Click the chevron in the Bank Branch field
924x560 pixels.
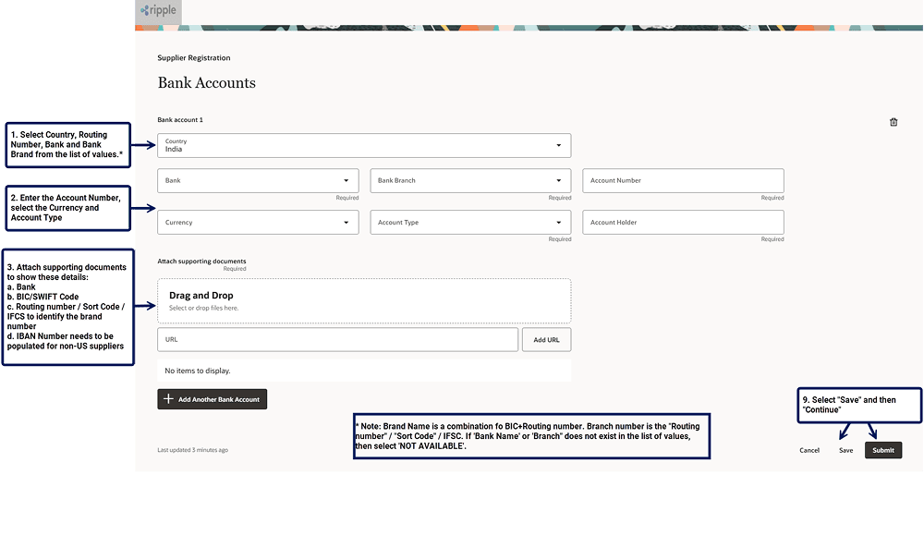tap(558, 180)
